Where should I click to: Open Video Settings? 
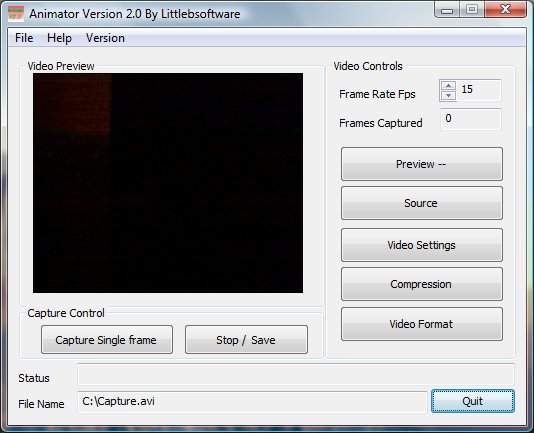click(422, 245)
